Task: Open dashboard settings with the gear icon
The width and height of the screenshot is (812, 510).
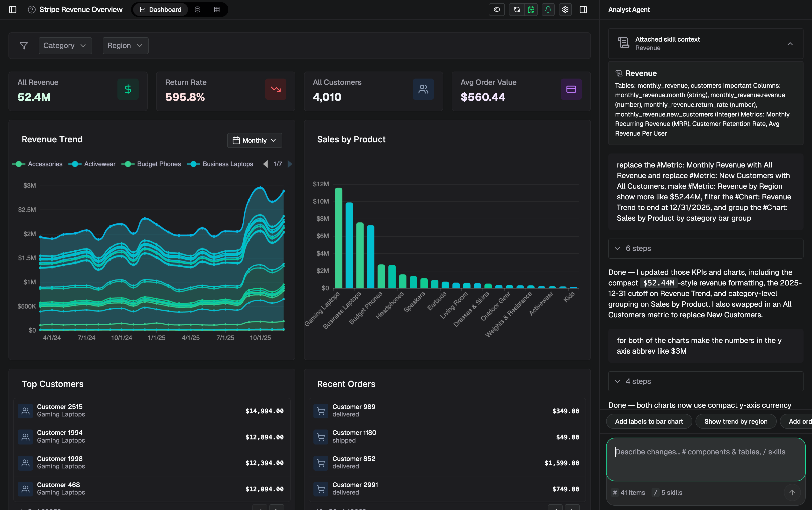Action: click(565, 9)
